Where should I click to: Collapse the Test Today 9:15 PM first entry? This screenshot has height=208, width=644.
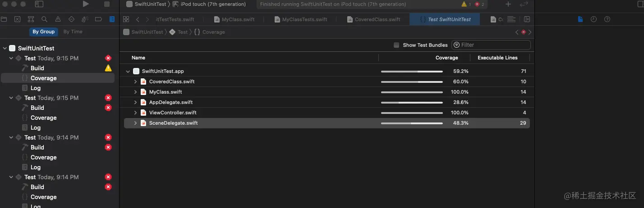pos(12,58)
